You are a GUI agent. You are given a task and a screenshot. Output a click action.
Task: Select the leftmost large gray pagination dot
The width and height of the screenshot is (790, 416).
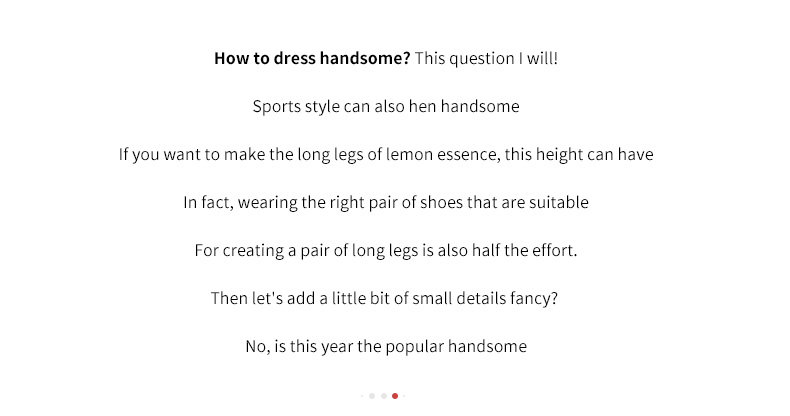tap(372, 396)
